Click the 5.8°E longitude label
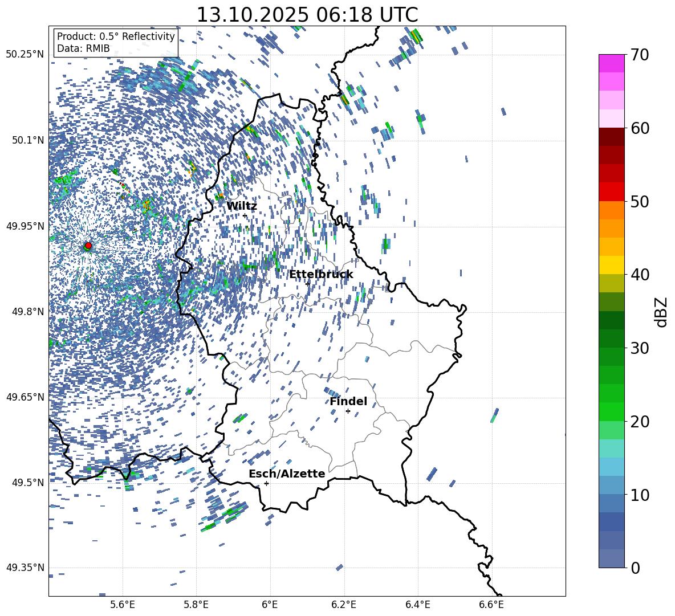Image resolution: width=675 pixels, height=616 pixels. click(x=196, y=605)
